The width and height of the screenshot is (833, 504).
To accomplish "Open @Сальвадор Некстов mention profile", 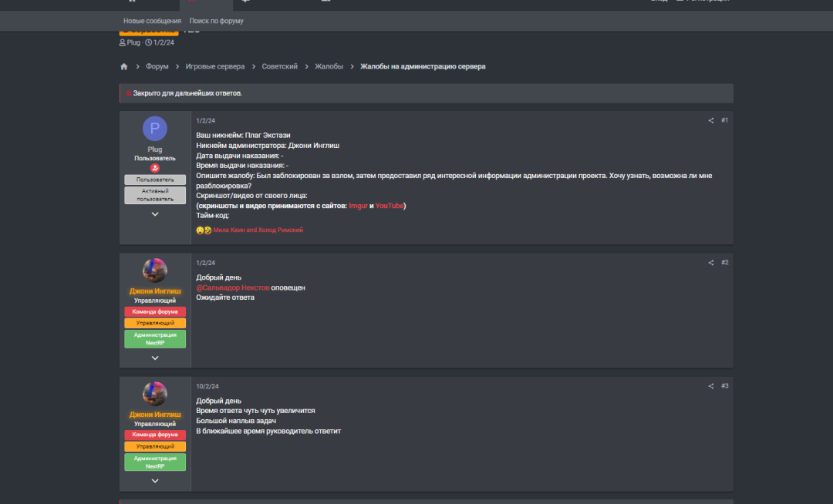I will pyautogui.click(x=233, y=287).
